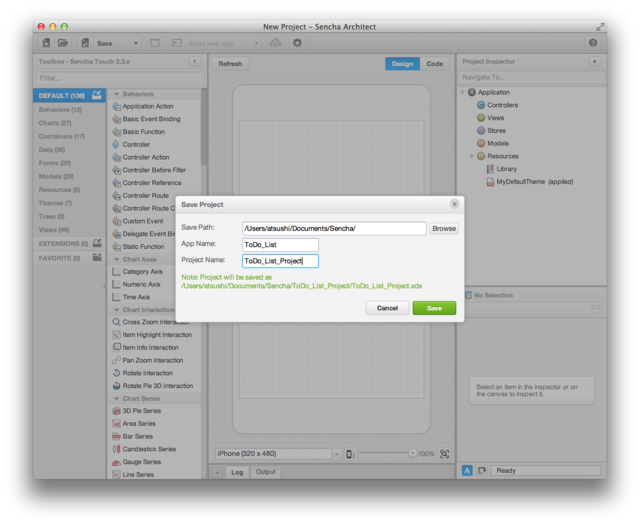Toggle the device orientation icon
The width and height of the screenshot is (640, 525).
click(x=350, y=454)
